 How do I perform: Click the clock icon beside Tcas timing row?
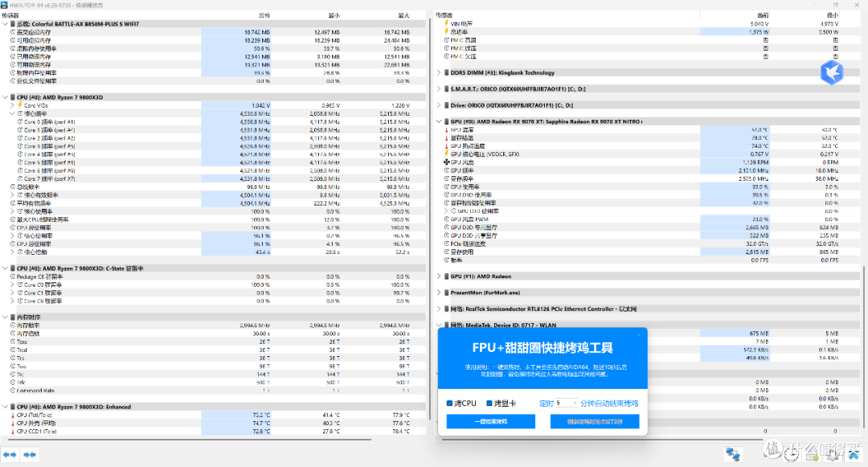[13, 342]
